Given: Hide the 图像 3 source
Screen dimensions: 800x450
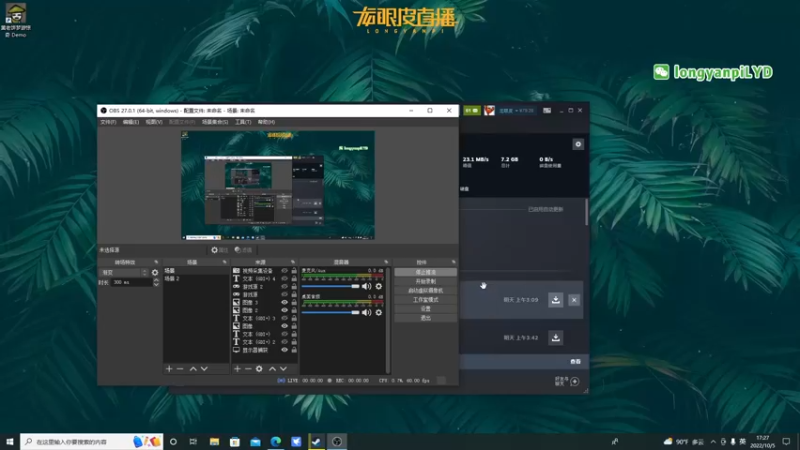Looking at the screenshot, I should (x=285, y=303).
